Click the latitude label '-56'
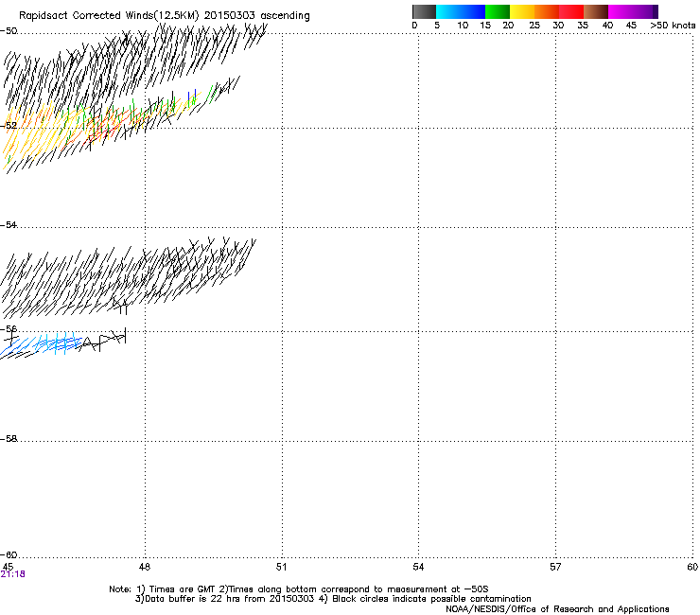700x615 pixels. (9, 329)
